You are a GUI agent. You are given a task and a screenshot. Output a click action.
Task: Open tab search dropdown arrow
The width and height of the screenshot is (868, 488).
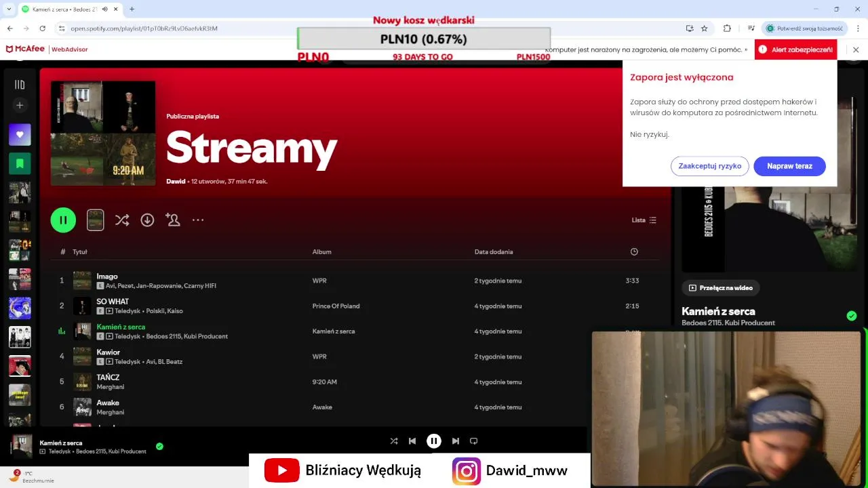(9, 9)
